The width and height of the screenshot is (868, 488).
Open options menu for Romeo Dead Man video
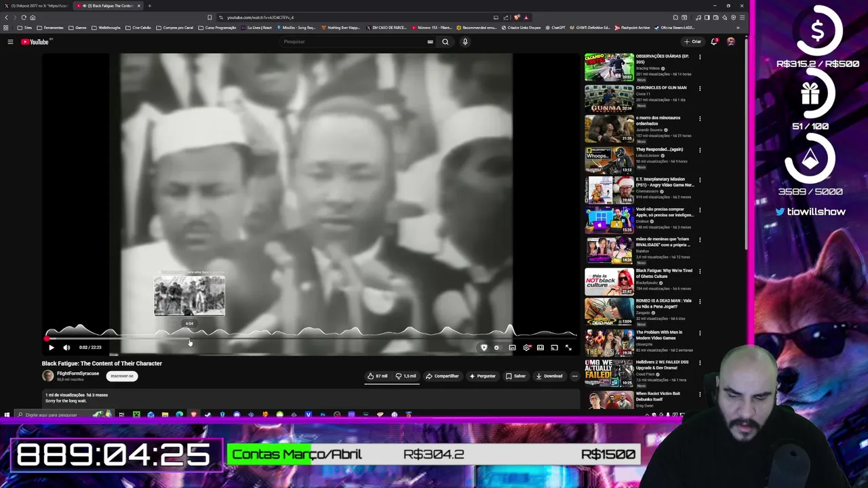coord(700,302)
